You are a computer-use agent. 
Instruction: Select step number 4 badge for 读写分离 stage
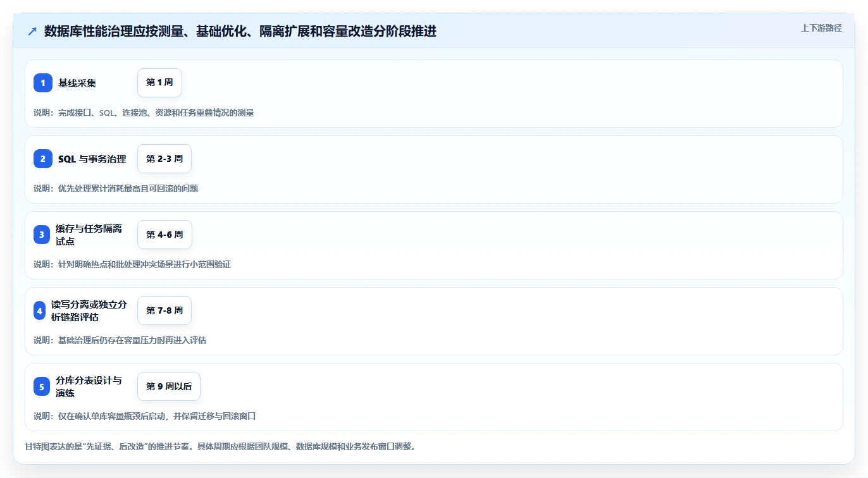40,310
